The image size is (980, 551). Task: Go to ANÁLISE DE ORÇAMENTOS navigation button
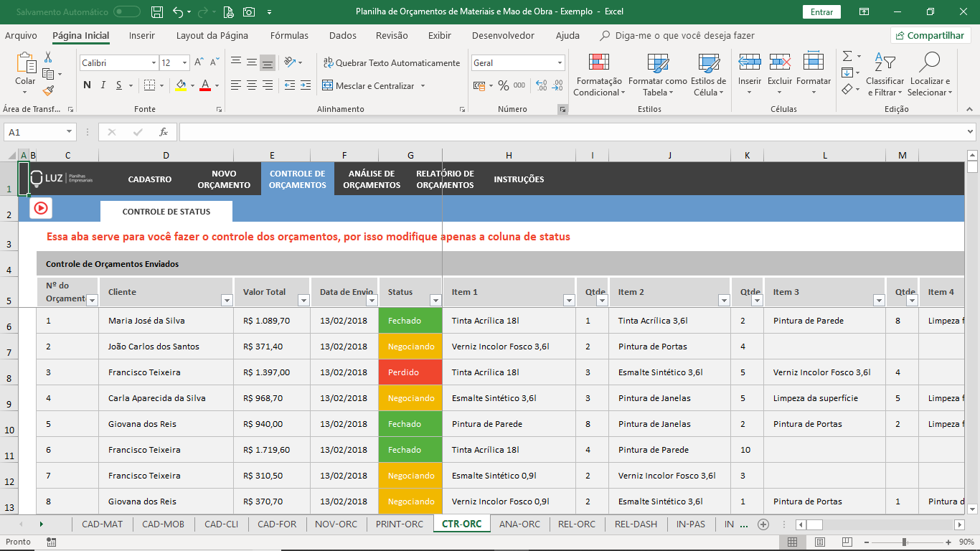[x=372, y=179]
